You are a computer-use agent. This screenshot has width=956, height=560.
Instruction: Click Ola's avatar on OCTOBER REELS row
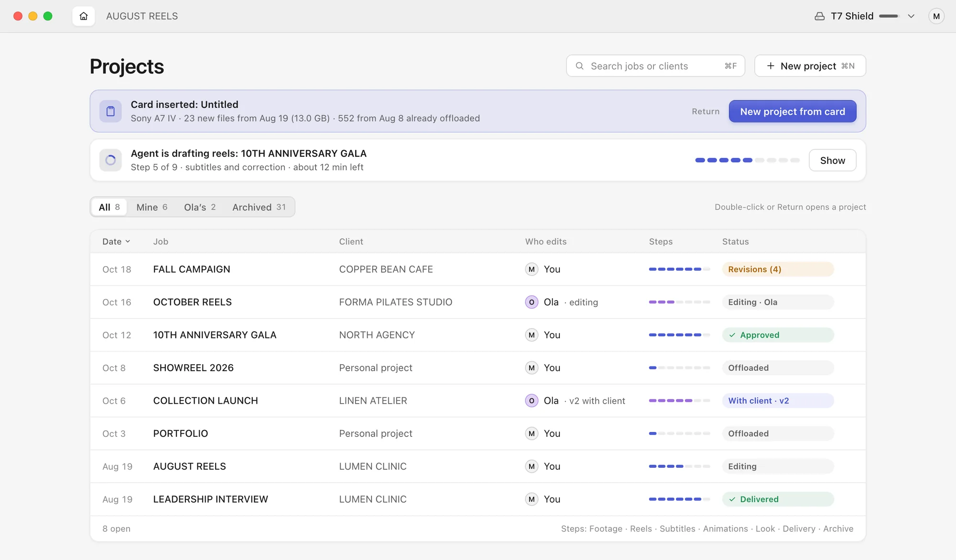(532, 302)
